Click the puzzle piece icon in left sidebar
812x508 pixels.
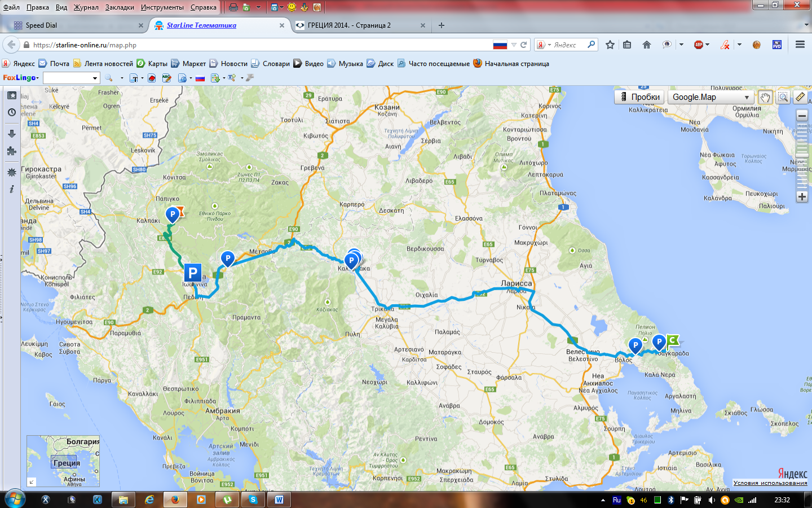coord(12,151)
